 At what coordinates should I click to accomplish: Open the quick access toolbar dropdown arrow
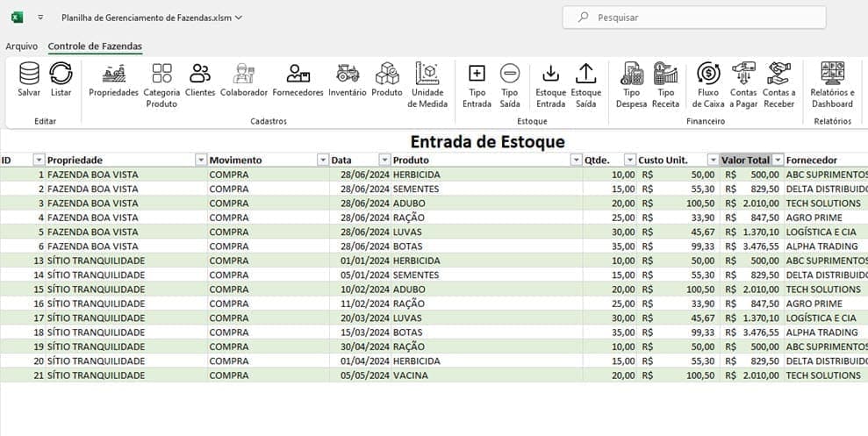(x=40, y=18)
